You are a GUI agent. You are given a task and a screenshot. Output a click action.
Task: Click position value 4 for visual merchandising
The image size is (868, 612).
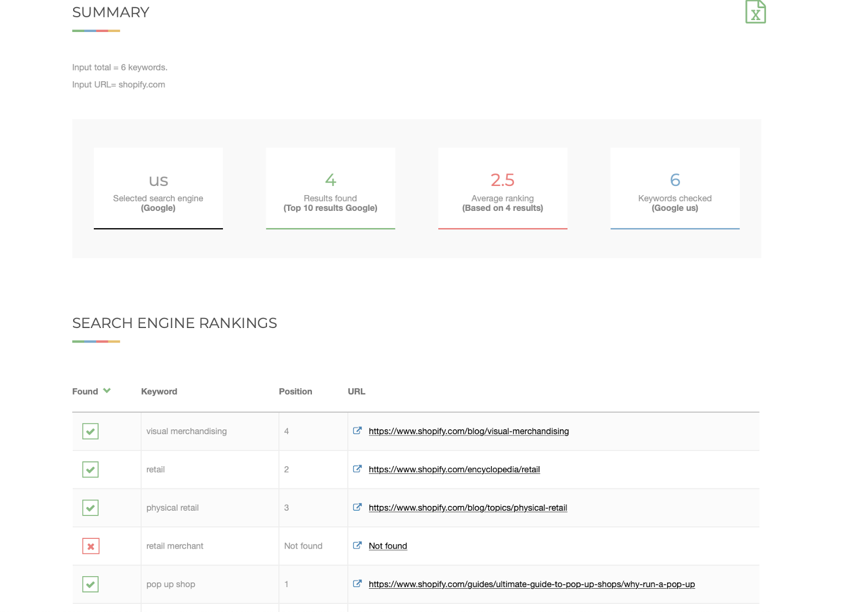coord(286,431)
